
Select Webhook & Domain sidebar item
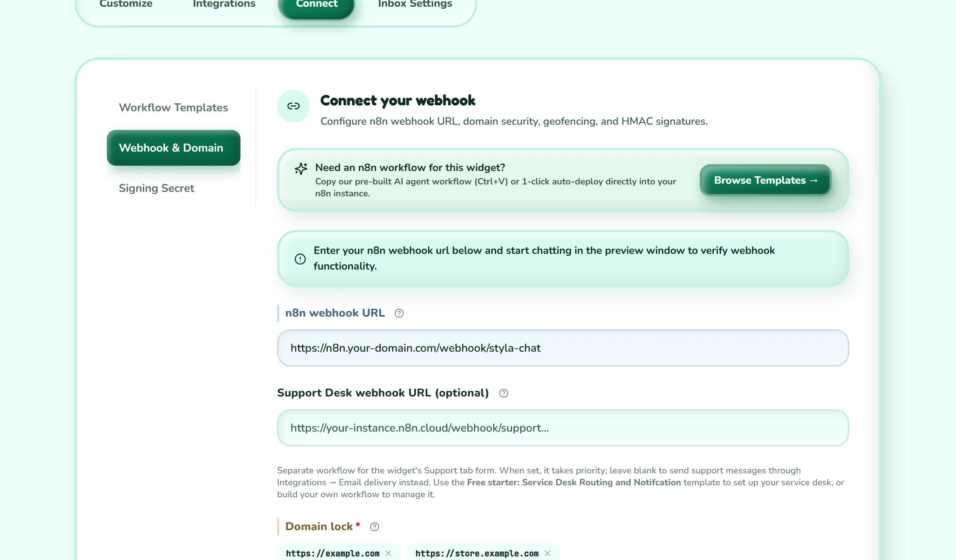[173, 148]
